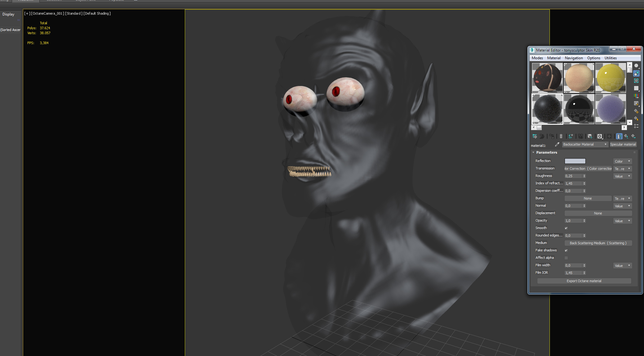Click the Reset Map/Material trash icon
Image resolution: width=644 pixels, height=356 pixels.
coord(561,136)
